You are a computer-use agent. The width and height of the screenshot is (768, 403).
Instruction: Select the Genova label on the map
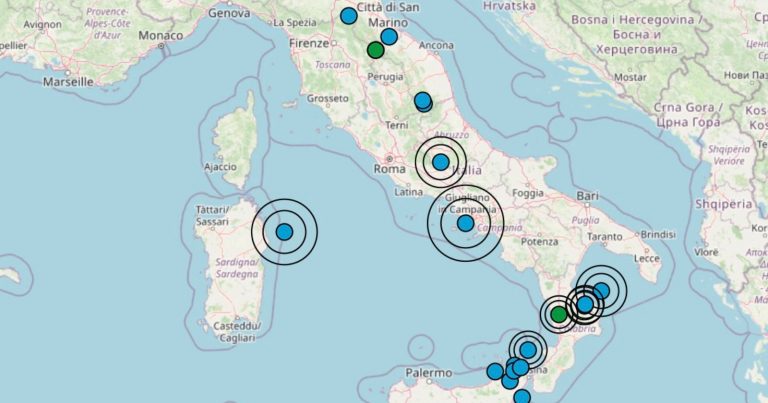pos(229,14)
